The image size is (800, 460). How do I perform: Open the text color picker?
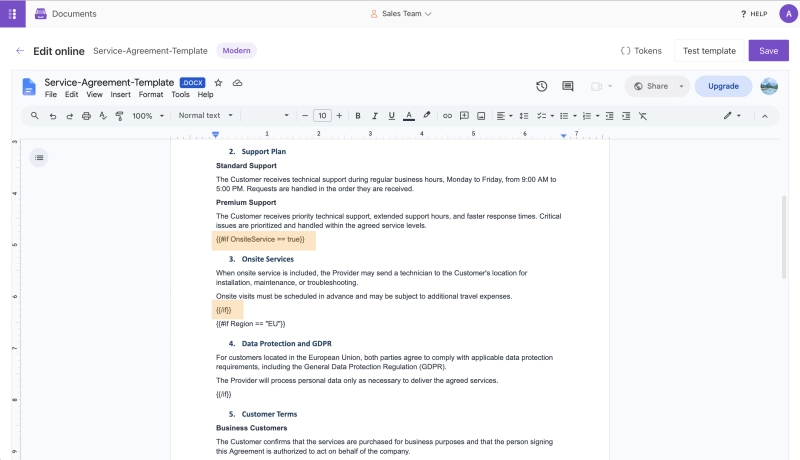[x=409, y=116]
